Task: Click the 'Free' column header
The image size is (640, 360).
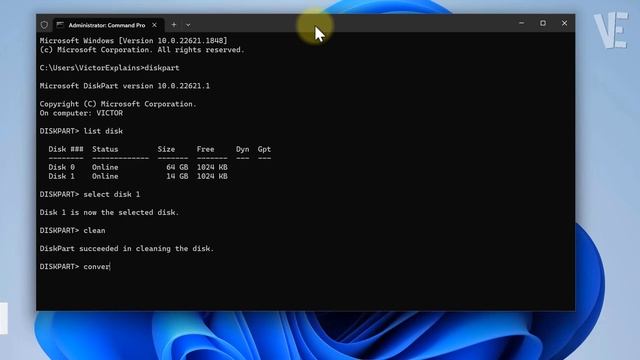Action: 205,149
